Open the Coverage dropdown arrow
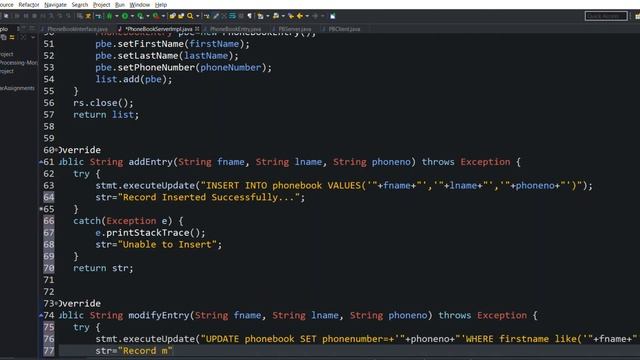The height and width of the screenshot is (360, 640). (148, 16)
